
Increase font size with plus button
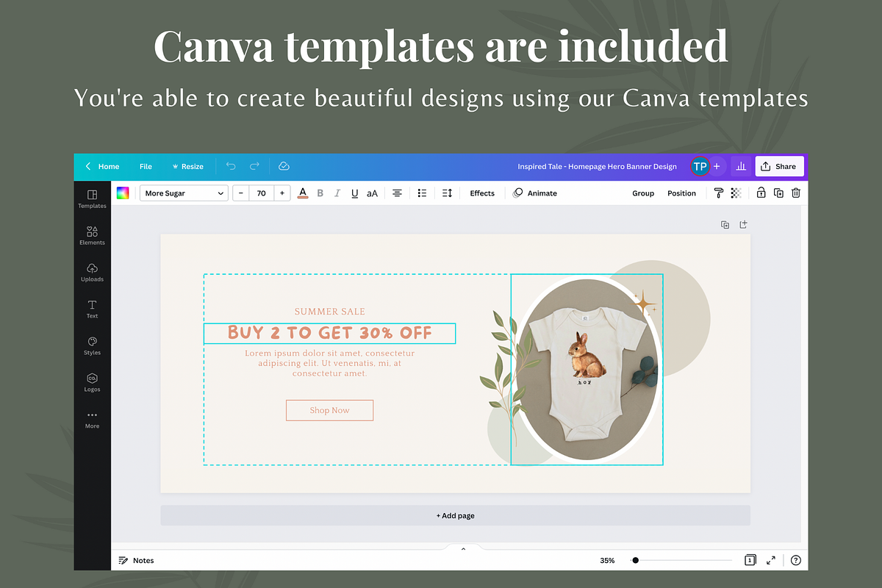(282, 193)
